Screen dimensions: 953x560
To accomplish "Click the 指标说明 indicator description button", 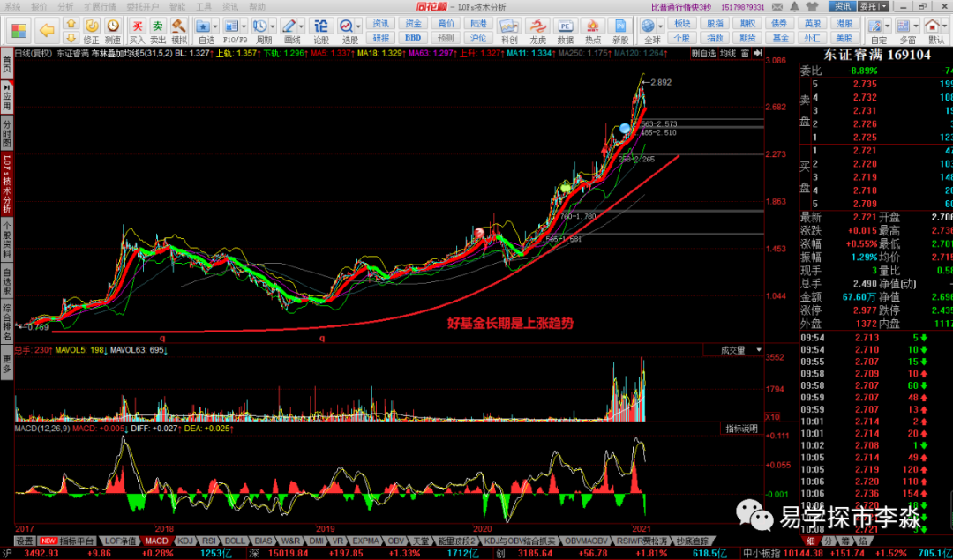I will click(x=741, y=429).
